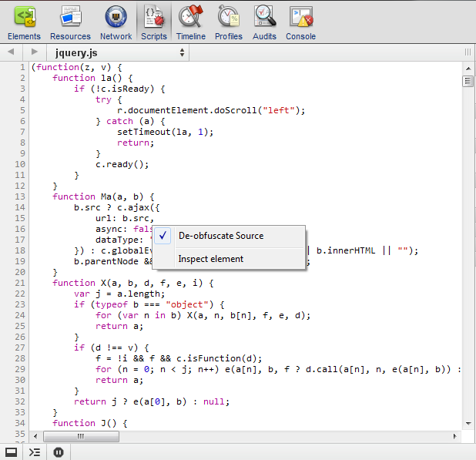Set breakpoint on line number 1
476x460 pixels.
pos(22,67)
